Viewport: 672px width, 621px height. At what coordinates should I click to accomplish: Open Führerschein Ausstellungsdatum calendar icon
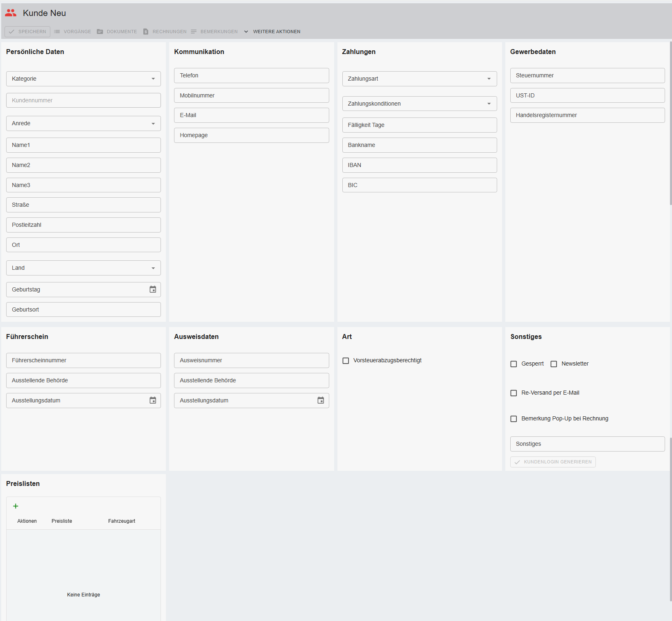[153, 400]
